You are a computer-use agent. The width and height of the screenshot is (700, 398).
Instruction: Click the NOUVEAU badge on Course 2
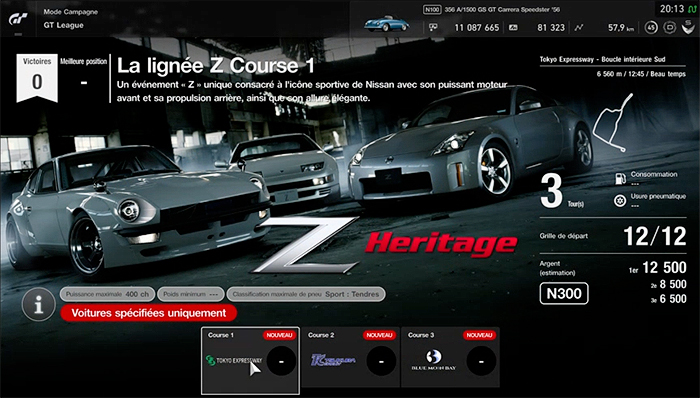click(x=379, y=335)
